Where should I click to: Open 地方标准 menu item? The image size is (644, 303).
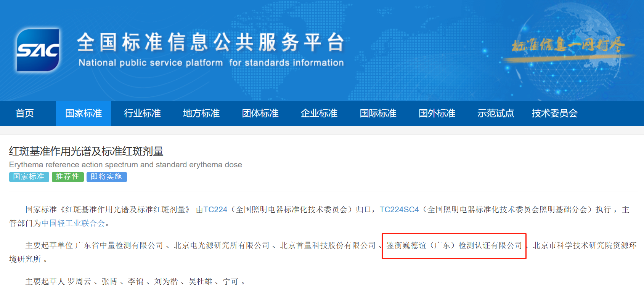201,113
